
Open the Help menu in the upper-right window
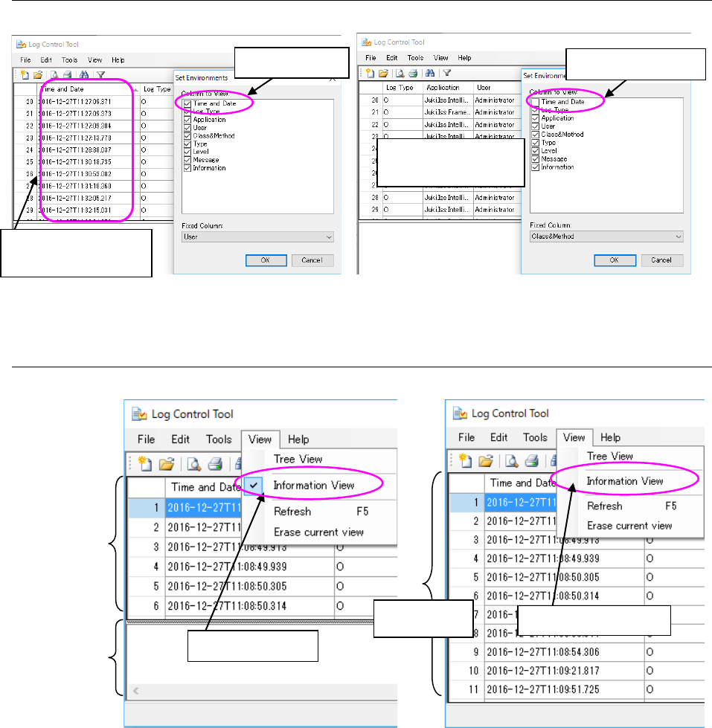tap(464, 57)
